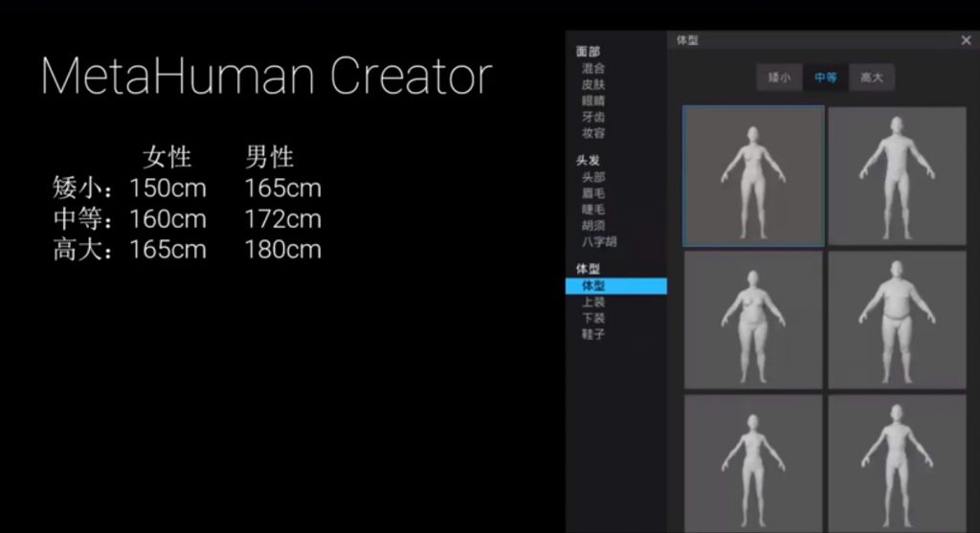Click the 160cm value
This screenshot has width=980, height=533.
click(167, 219)
